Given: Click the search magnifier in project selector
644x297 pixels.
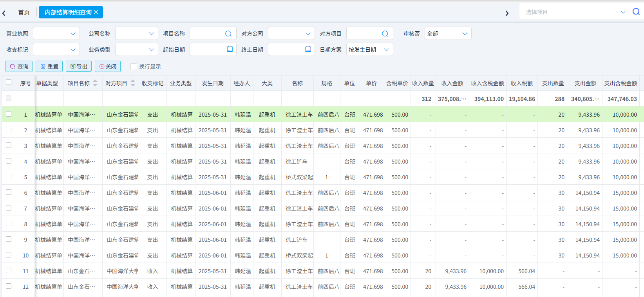Looking at the screenshot, I should tap(636, 12).
